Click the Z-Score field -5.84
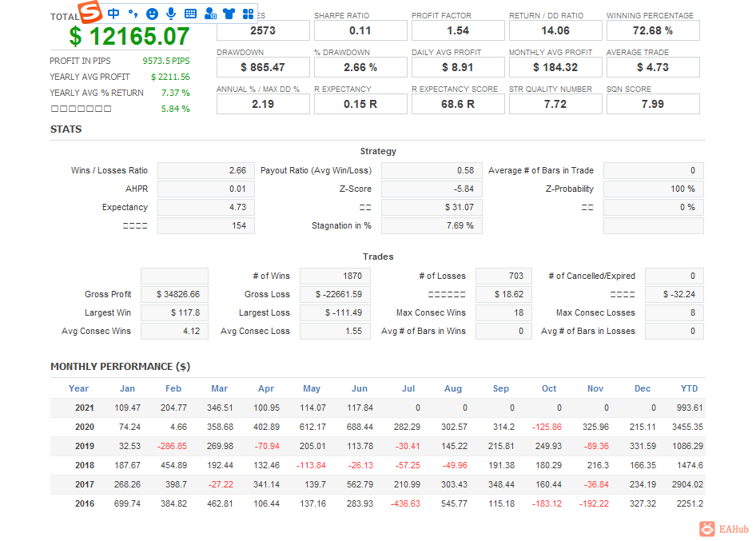 tap(432, 189)
